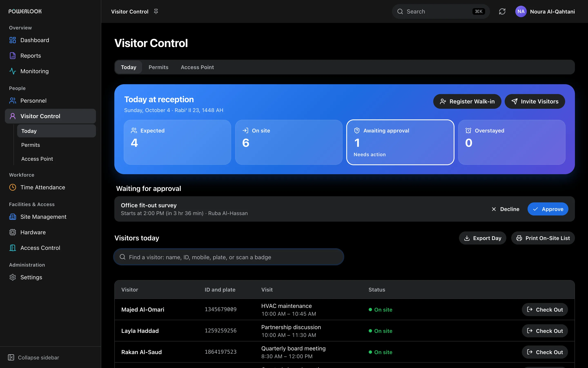This screenshot has width=588, height=368.
Task: Select the Today sub-item in the sidebar
Action: 56,131
